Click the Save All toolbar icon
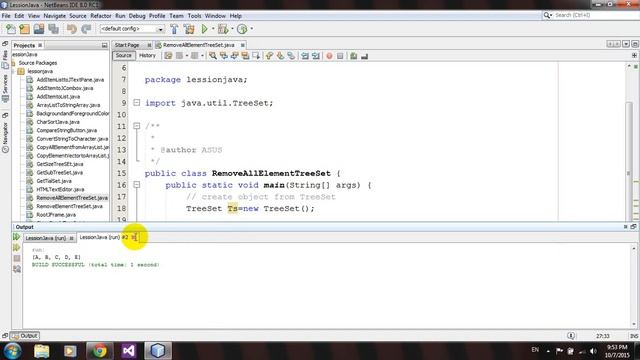Screen dimensions: 640x360 click(x=53, y=29)
